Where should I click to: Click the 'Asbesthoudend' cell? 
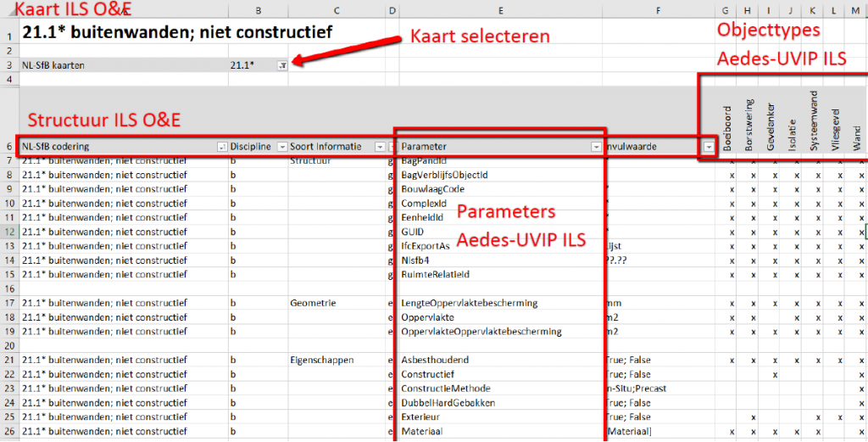[500, 360]
